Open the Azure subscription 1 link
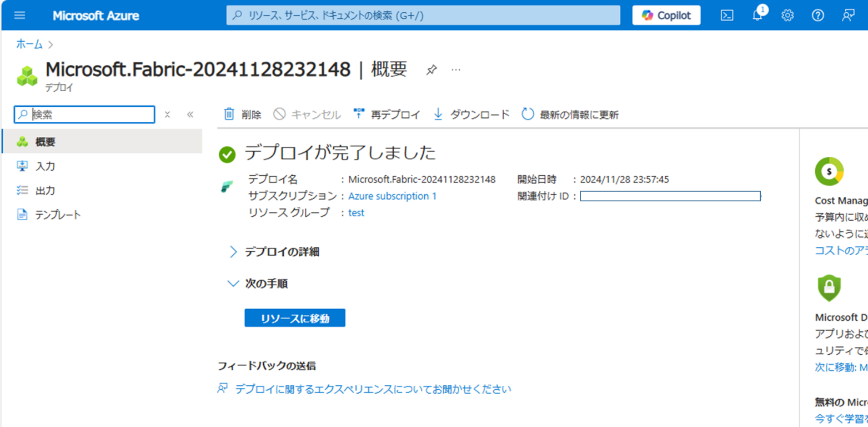 click(393, 196)
